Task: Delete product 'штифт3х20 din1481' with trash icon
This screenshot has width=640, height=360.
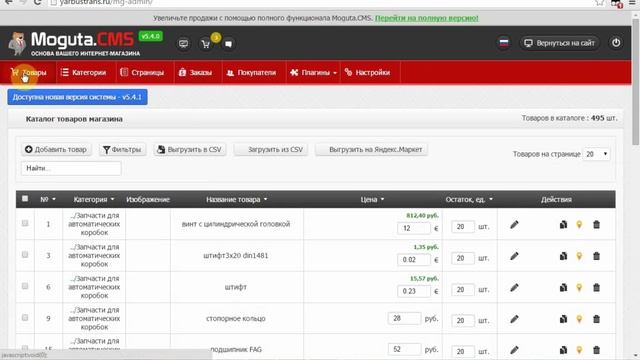Action: tap(596, 256)
